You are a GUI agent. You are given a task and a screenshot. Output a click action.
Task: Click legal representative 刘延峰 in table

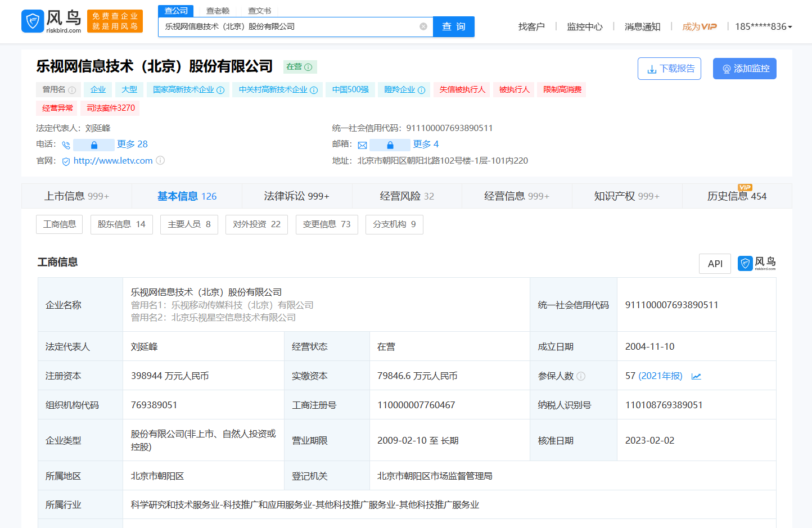pos(144,347)
